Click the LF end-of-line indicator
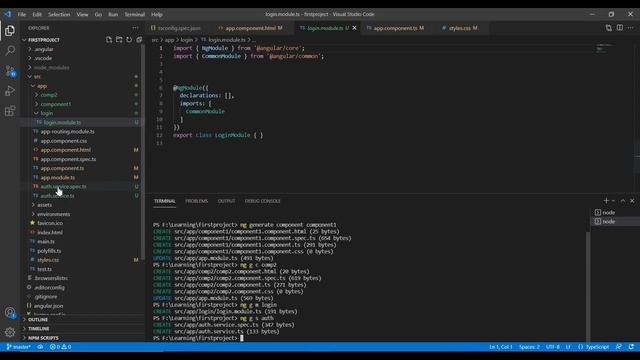The width and height of the screenshot is (640, 360). [x=568, y=347]
